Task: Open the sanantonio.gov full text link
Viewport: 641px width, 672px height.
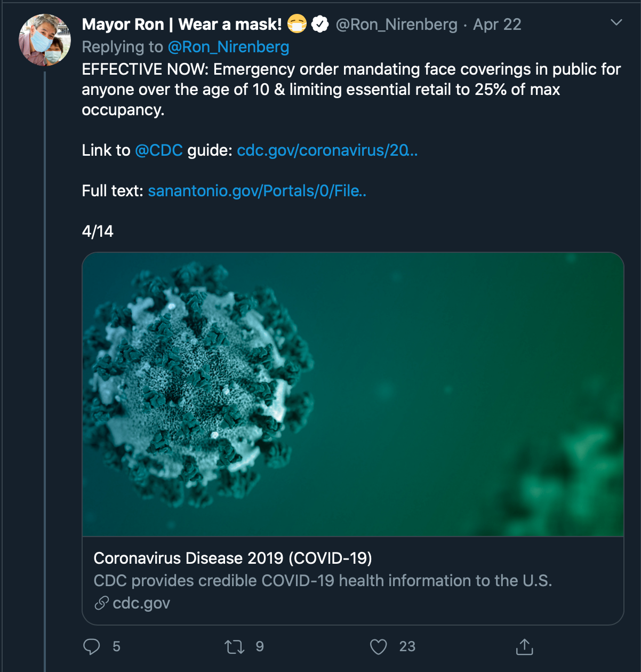Action: click(x=257, y=191)
